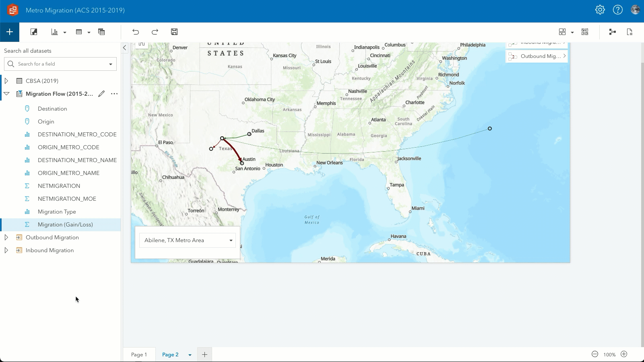Open the Help menu

pyautogui.click(x=618, y=10)
